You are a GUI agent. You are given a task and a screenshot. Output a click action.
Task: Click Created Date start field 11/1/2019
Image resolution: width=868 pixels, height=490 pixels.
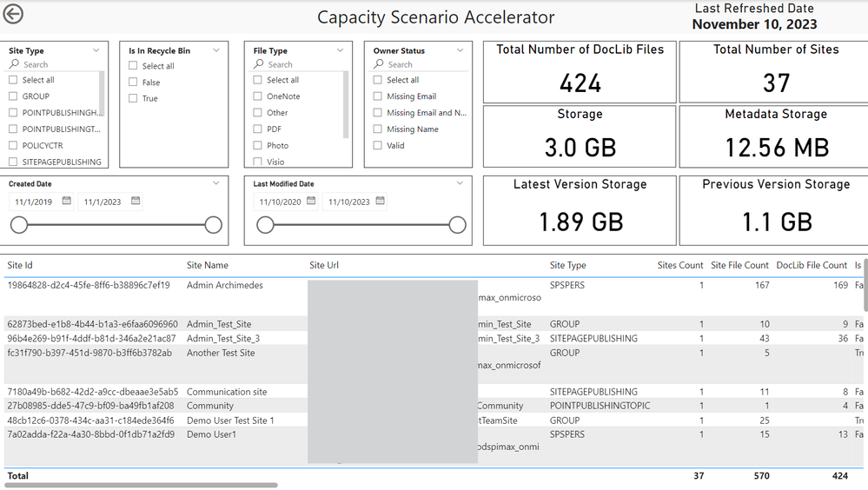35,202
